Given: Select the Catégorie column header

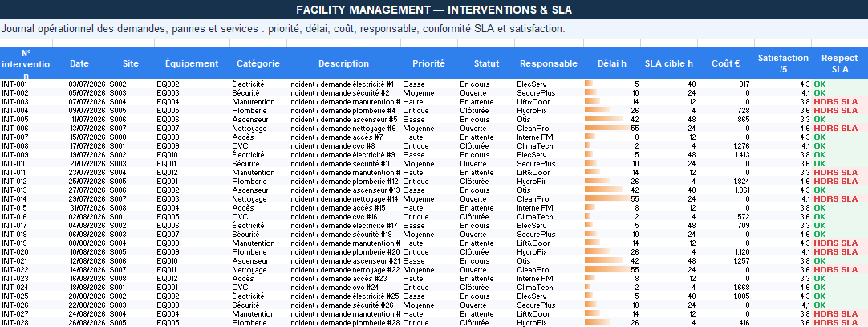Looking at the screenshot, I should [258, 63].
